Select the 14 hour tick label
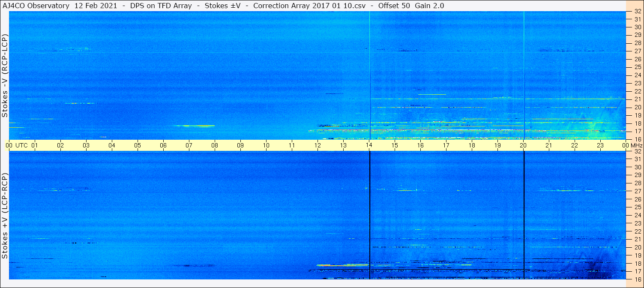 tap(369, 145)
